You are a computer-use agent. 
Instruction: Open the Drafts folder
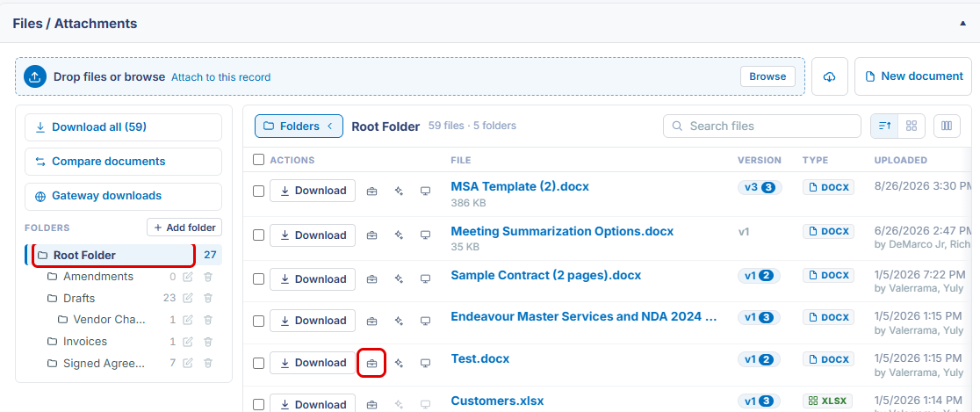click(x=79, y=298)
